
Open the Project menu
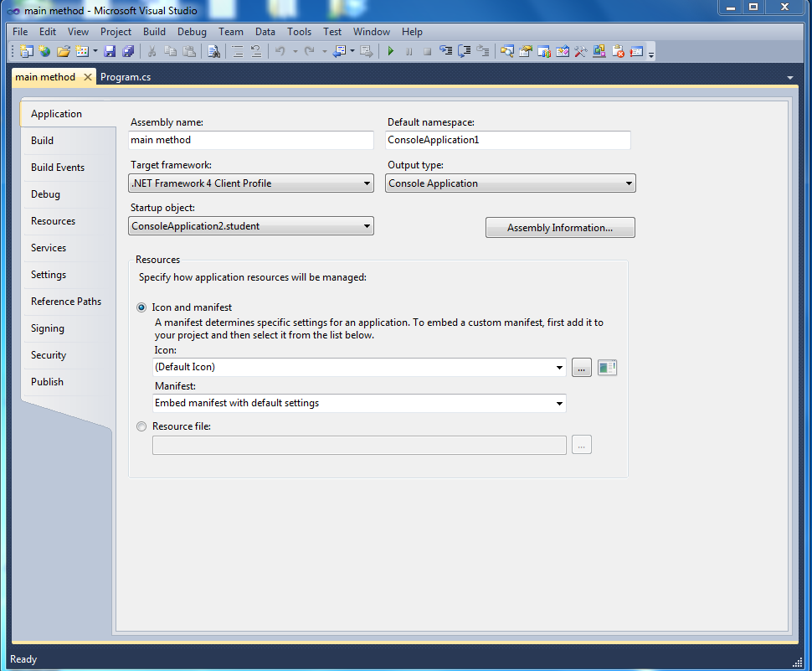tap(116, 32)
